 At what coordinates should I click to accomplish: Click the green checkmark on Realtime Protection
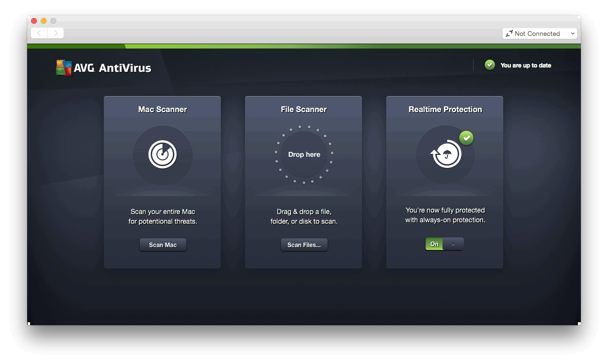pyautogui.click(x=466, y=138)
